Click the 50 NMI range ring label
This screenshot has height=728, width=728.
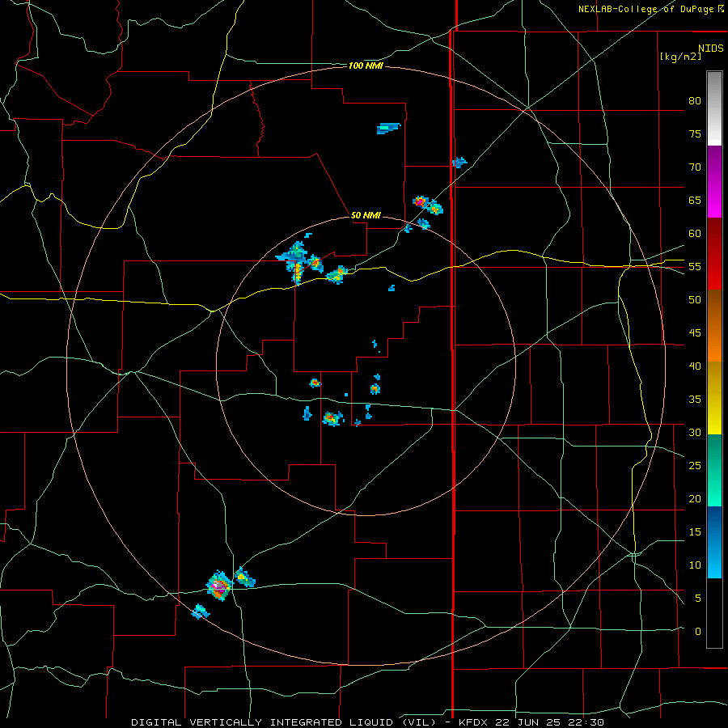click(x=366, y=215)
